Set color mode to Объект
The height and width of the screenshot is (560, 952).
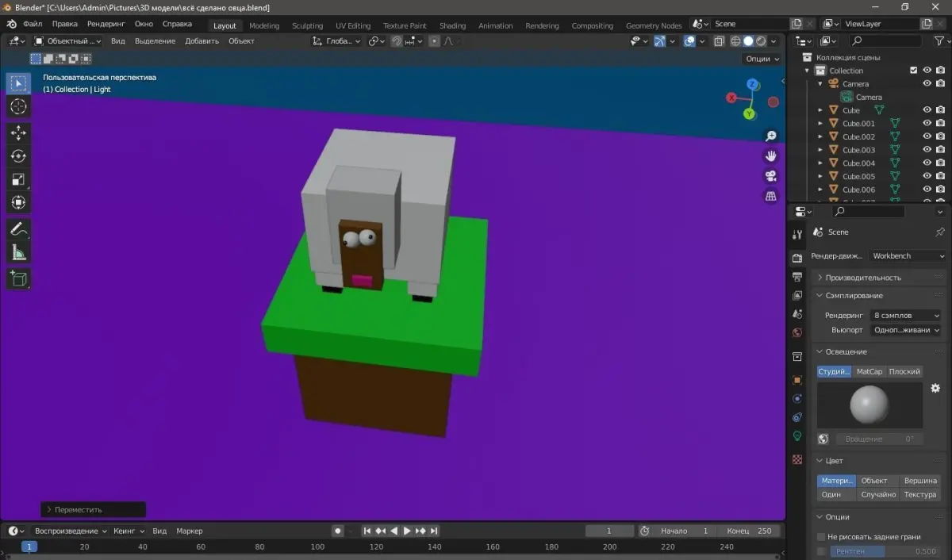pyautogui.click(x=874, y=481)
